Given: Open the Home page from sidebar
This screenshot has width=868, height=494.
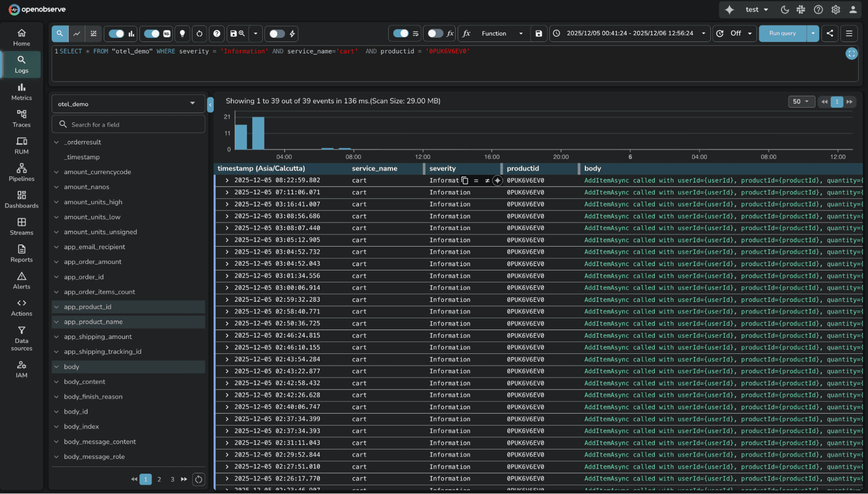Looking at the screenshot, I should [x=21, y=36].
